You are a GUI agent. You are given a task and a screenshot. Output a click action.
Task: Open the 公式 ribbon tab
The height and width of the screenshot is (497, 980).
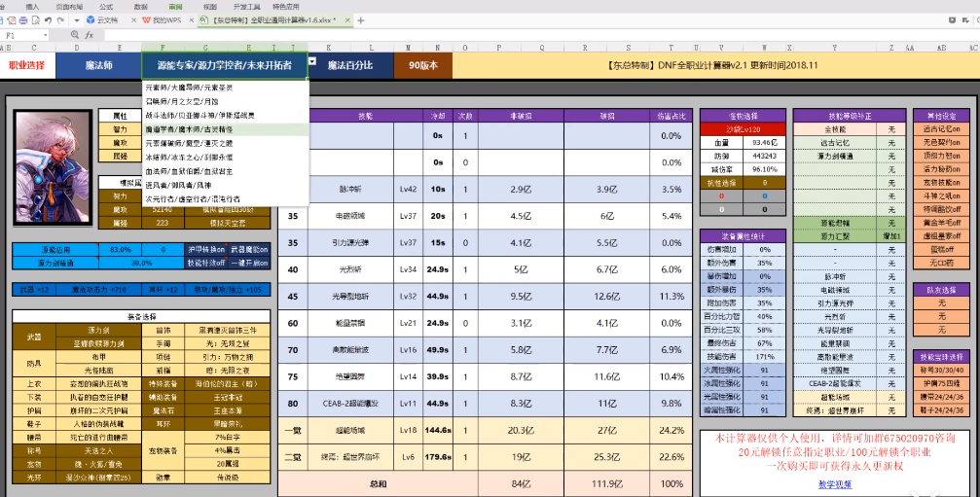106,6
